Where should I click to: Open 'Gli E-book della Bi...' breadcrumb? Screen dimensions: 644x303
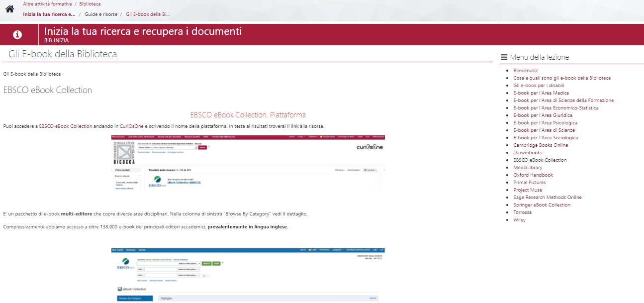point(148,14)
